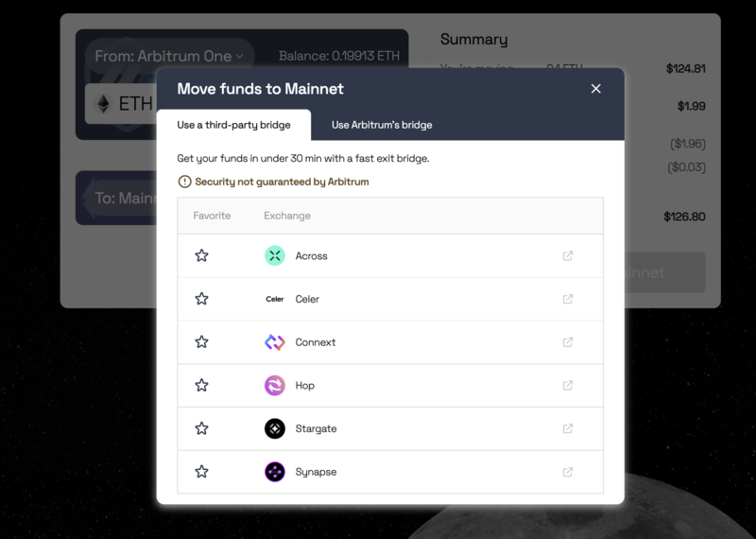756x539 pixels.
Task: Favorite the Celer bridge star
Action: click(x=201, y=299)
